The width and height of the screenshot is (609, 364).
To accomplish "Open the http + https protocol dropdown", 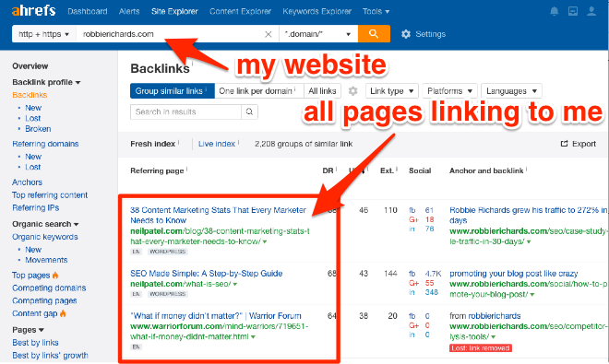I will click(44, 34).
